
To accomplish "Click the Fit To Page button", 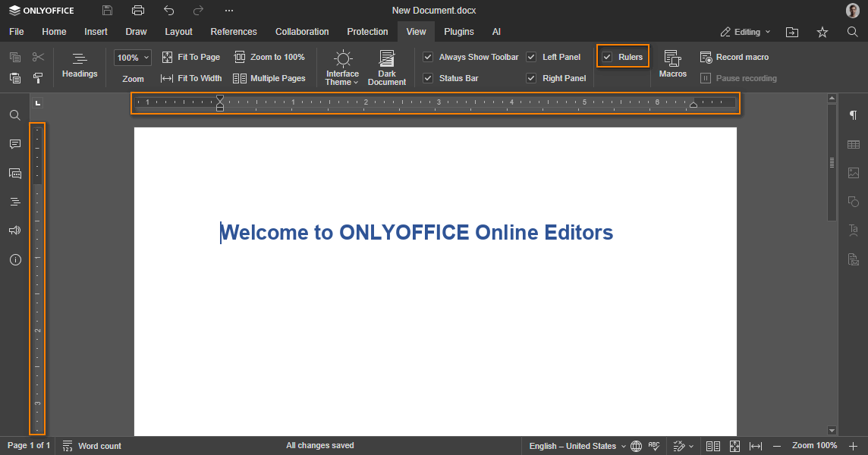I will (191, 57).
